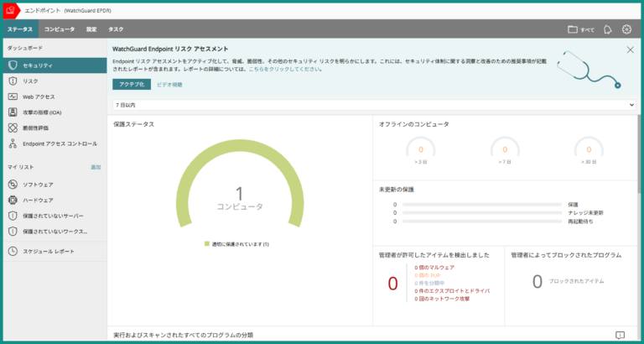The image size is (644, 344).
Task: Click the ビデオ視聴 link
Action: [170, 85]
